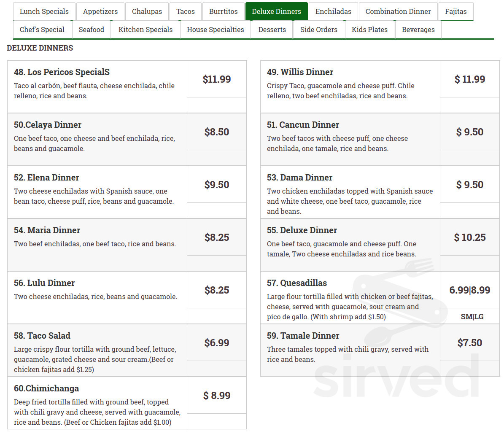View the Tacos menu category
This screenshot has width=504, height=434.
tap(185, 11)
